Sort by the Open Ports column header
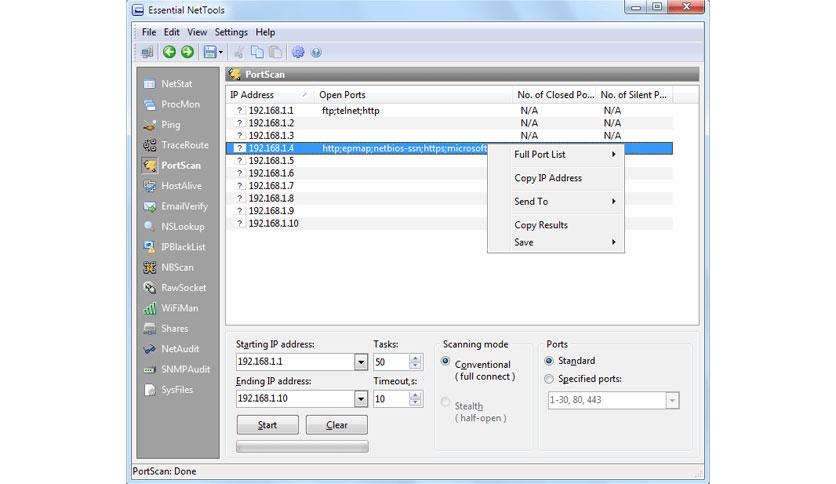 (413, 95)
